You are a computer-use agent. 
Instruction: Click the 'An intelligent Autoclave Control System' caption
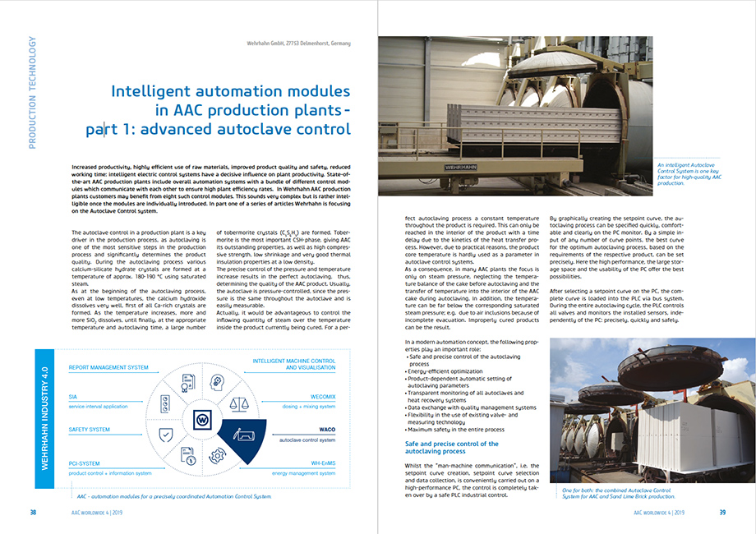689,174
